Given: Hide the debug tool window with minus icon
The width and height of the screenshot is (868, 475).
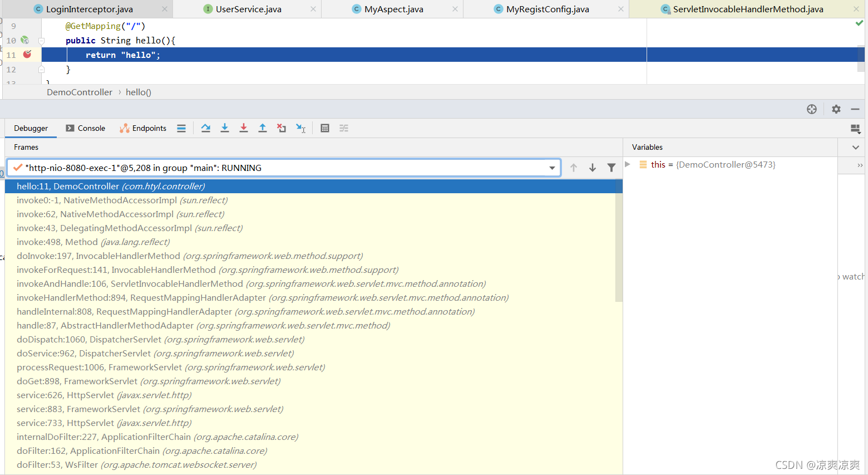Looking at the screenshot, I should pos(855,109).
